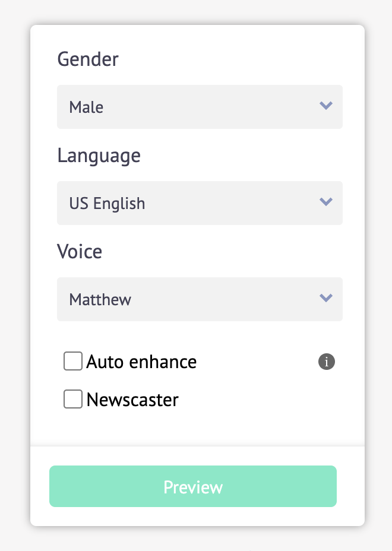Click the chevron arrow in Voice field
Image resolution: width=392 pixels, height=551 pixels.
click(326, 298)
